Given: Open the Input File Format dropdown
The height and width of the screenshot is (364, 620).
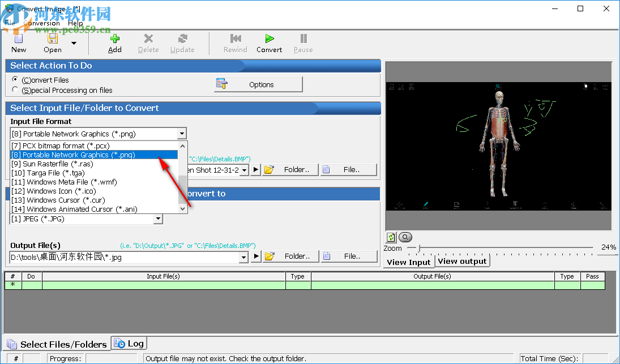Looking at the screenshot, I should (182, 134).
